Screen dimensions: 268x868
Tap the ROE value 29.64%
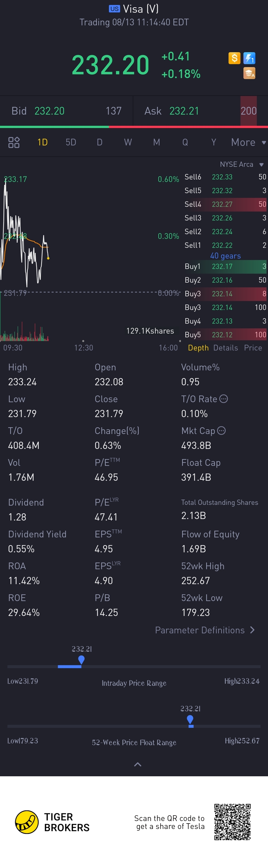pos(24,612)
